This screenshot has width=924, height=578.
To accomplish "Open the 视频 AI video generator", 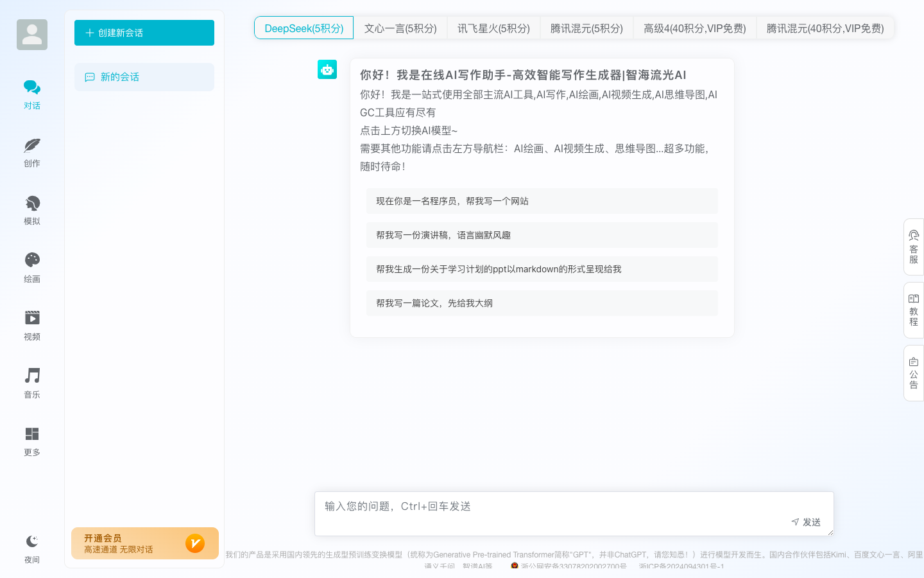I will tap(32, 325).
